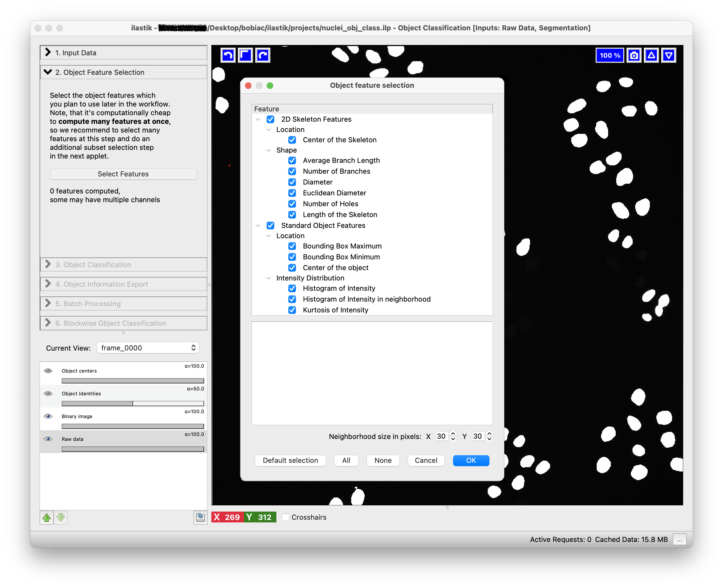Enable the Crosshairs checkbox
Screen dimensions: 723x588
coord(285,517)
